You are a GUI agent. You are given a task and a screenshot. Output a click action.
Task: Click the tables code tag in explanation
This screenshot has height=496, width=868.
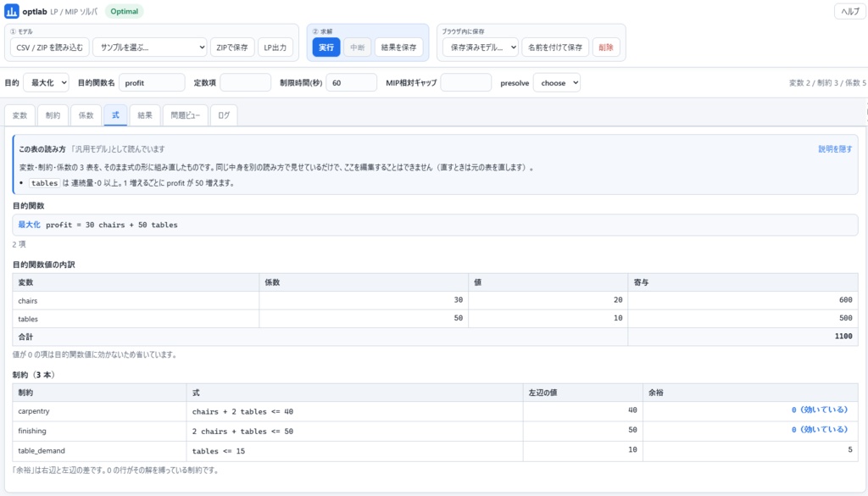click(44, 182)
